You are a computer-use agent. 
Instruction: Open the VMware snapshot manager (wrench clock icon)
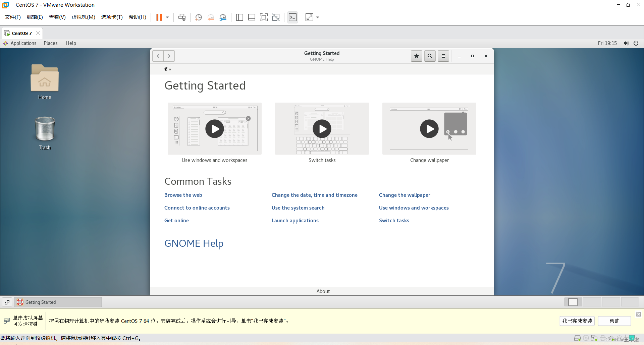click(x=223, y=17)
